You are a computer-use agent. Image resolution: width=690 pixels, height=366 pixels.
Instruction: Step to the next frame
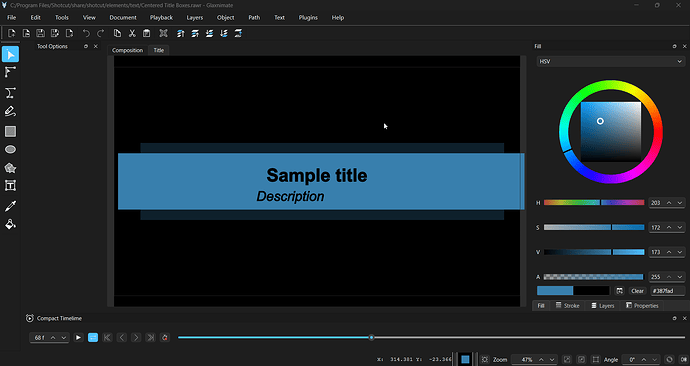click(136, 337)
